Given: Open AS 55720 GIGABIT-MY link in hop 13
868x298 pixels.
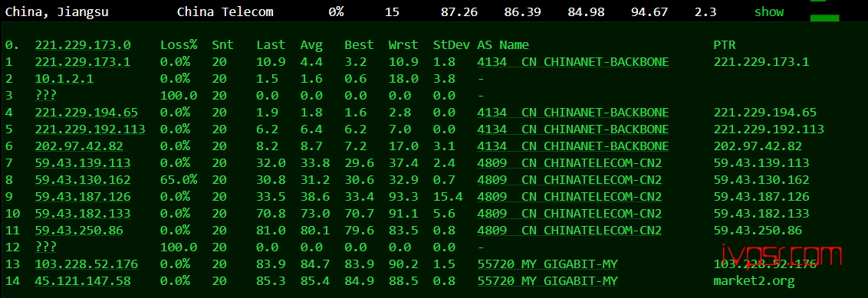Looking at the screenshot, I should [x=547, y=264].
